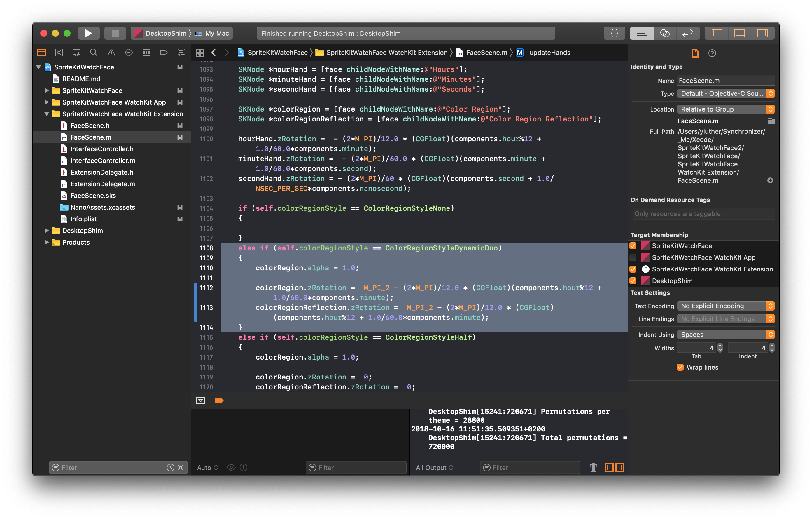
Task: Hide the Inspectors panel
Action: [762, 33]
